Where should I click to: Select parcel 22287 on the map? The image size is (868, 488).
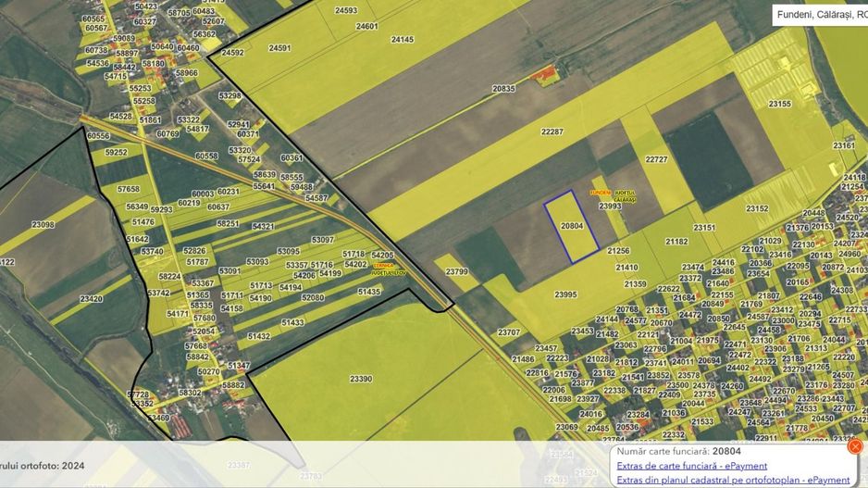[x=552, y=132]
